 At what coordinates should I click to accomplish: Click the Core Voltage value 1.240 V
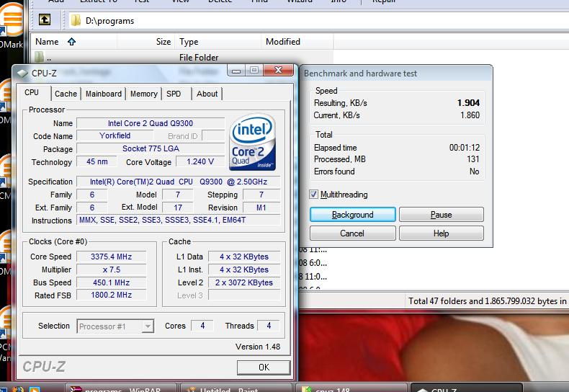point(200,161)
